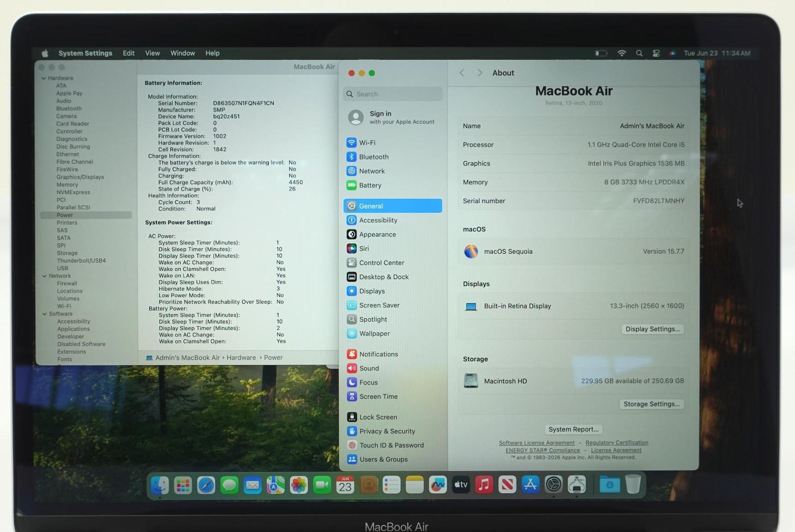The image size is (795, 532).
Task: Click the License Agreement link
Action: [x=616, y=450]
